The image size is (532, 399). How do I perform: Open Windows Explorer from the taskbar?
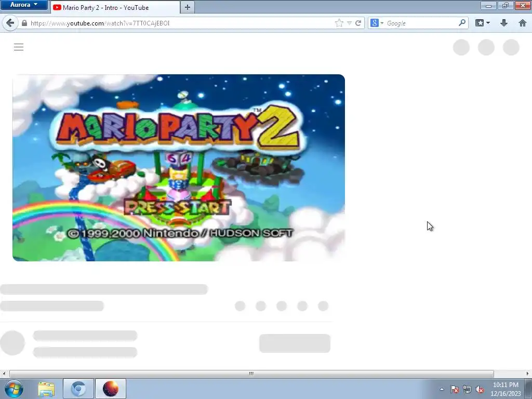(46, 389)
